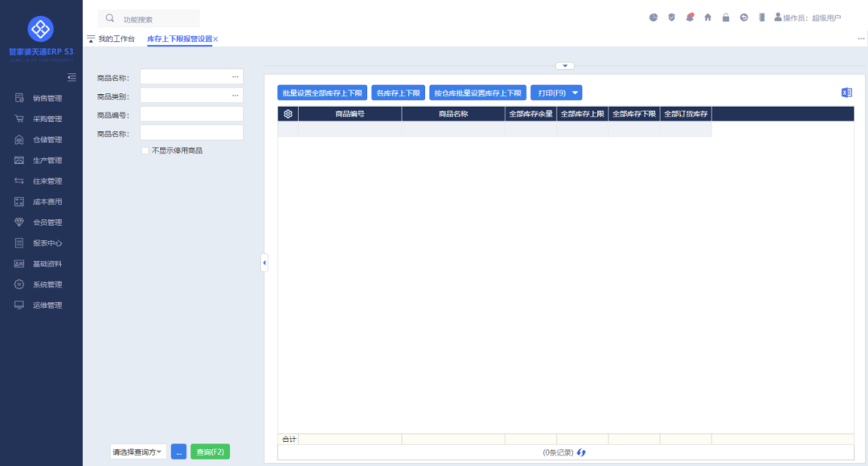The width and height of the screenshot is (868, 466).
Task: Open the 请选择查询方 dropdown
Action: (x=138, y=452)
